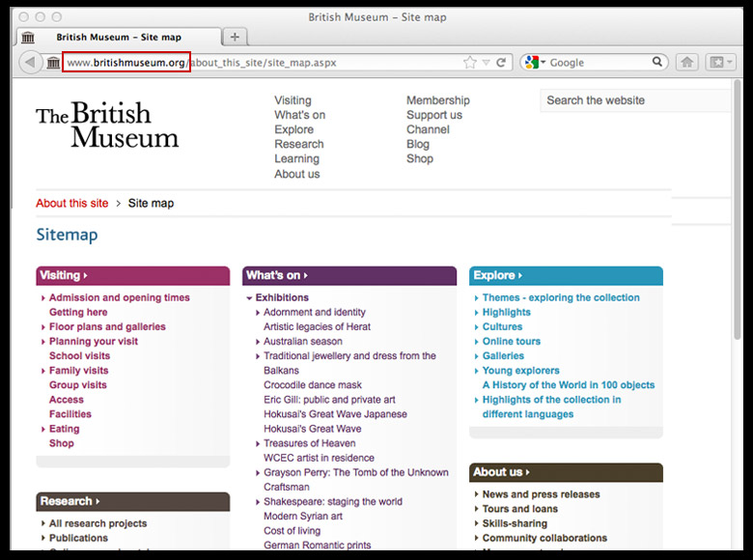Click the page's vertical scrollbar
The image size is (753, 560).
pyautogui.click(x=737, y=241)
